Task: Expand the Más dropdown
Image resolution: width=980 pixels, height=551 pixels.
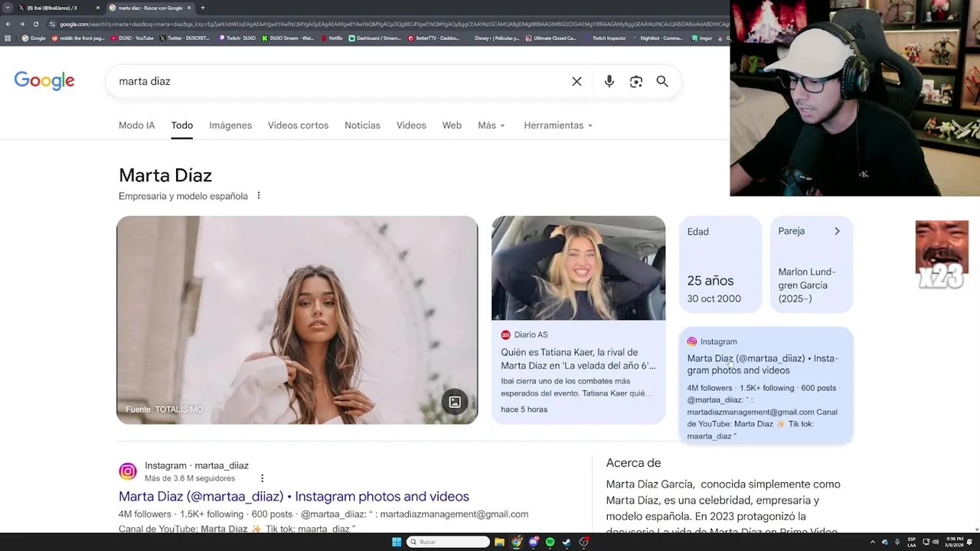Action: point(492,126)
